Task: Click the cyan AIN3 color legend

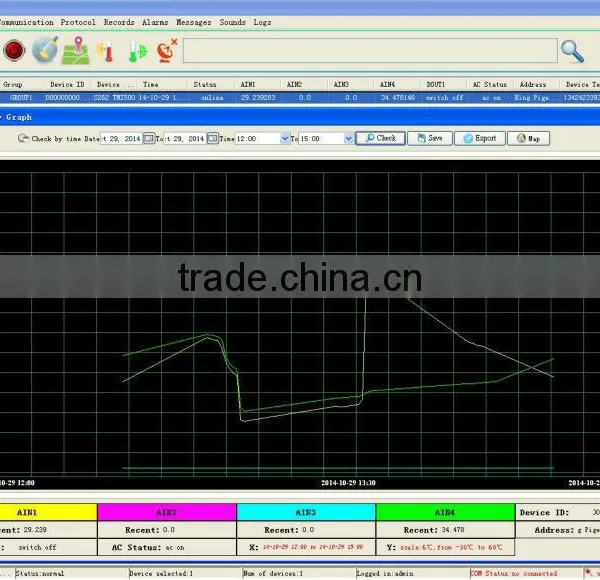Action: point(306,512)
